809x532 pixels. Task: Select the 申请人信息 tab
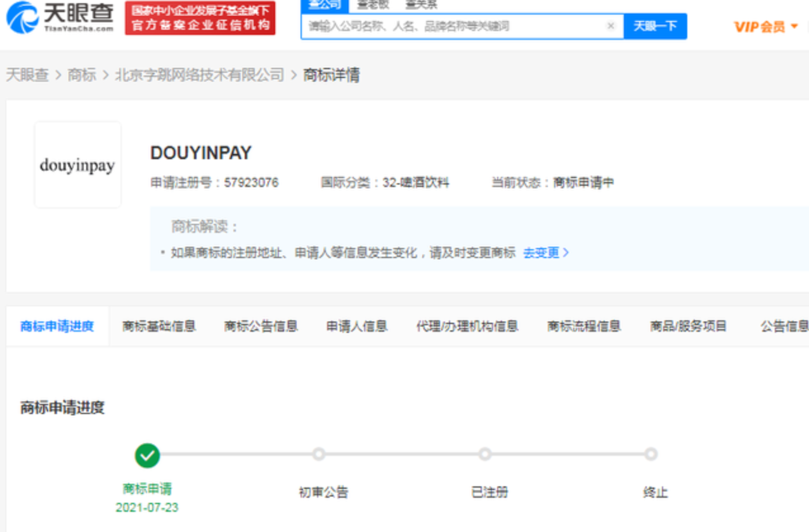click(x=356, y=327)
